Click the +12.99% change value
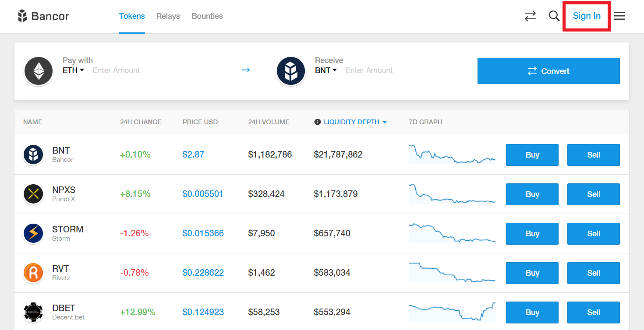 [138, 312]
